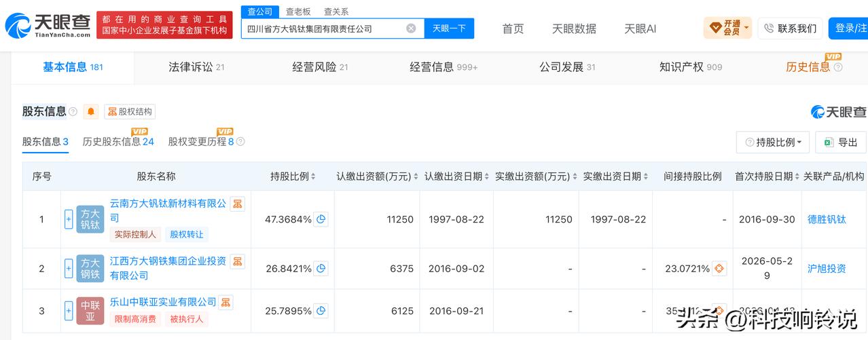Screen dimensions: 868x340
Task: Open equity structure icon for 云南方大钒钛新材料
Action: coord(237,204)
